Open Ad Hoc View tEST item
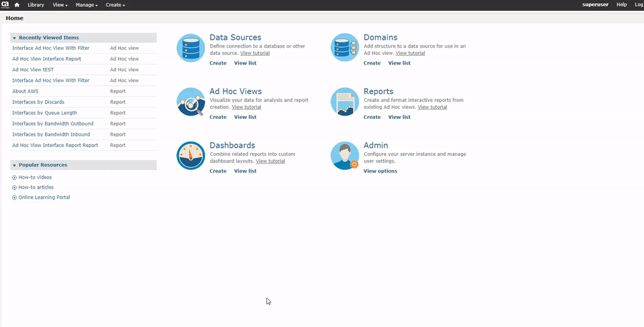This screenshot has width=644, height=327. [33, 70]
